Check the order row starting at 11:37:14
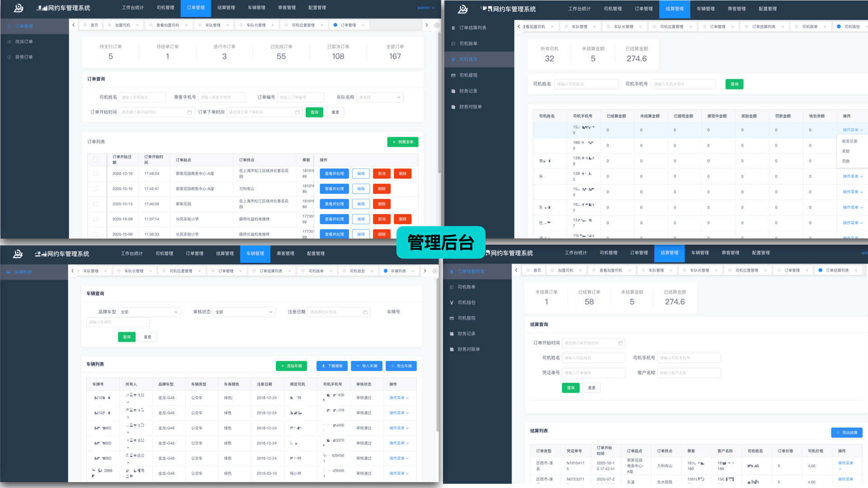868x488 pixels. click(95, 219)
